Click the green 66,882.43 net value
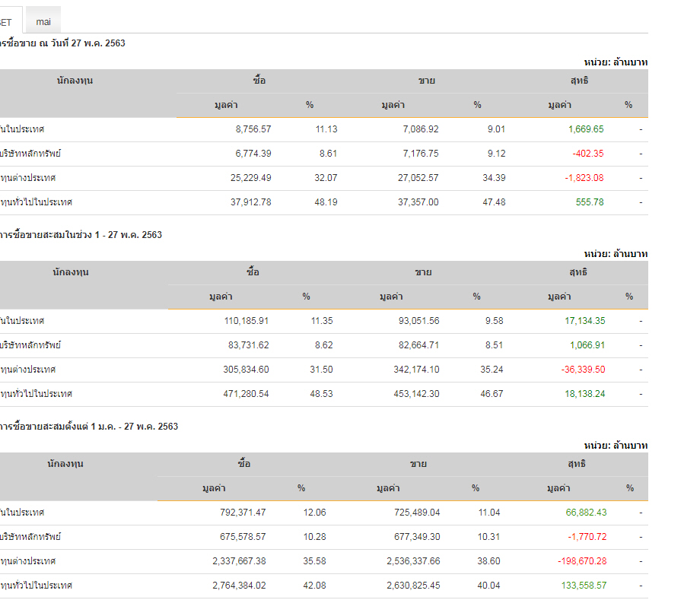 [586, 513]
